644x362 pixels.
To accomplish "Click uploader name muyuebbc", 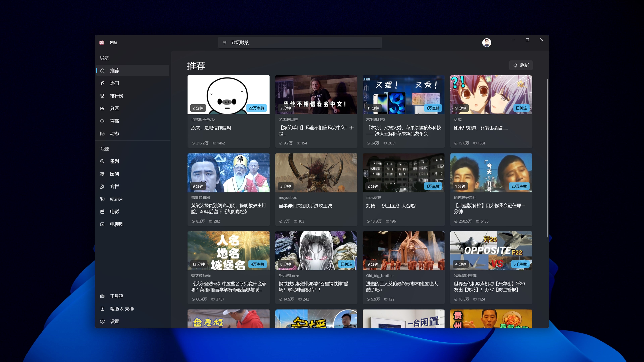I will (x=287, y=197).
